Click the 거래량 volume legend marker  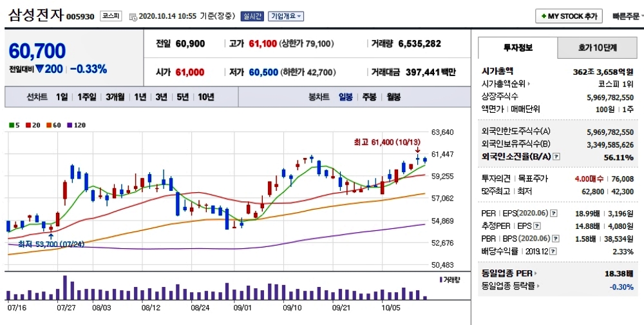(440, 280)
